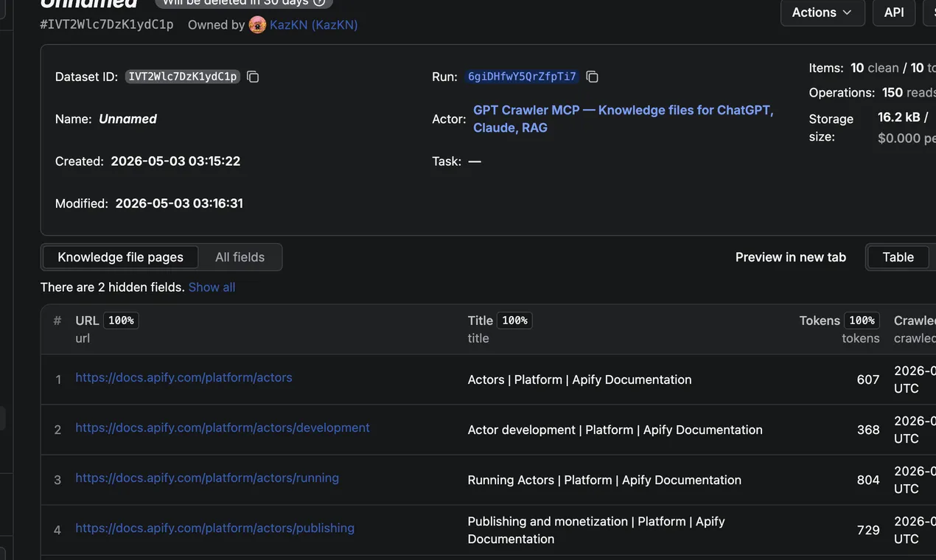Click the dataset name 'Unnamed' value

(x=128, y=119)
